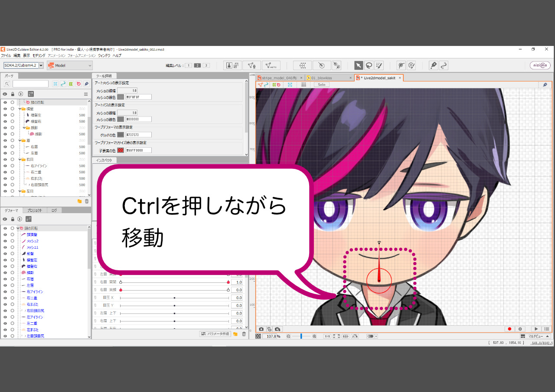The image size is (555, 392).
Task: Collapse the 左目 folder
Action: (19, 191)
